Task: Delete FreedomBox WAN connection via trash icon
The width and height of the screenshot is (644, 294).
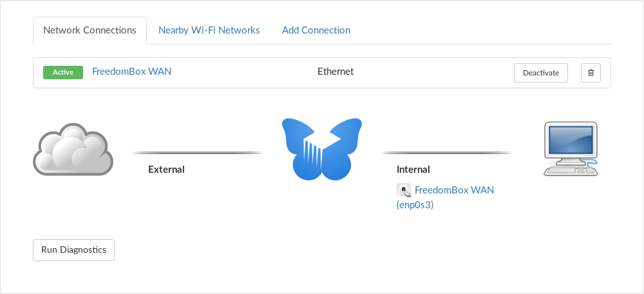Action: tap(591, 73)
